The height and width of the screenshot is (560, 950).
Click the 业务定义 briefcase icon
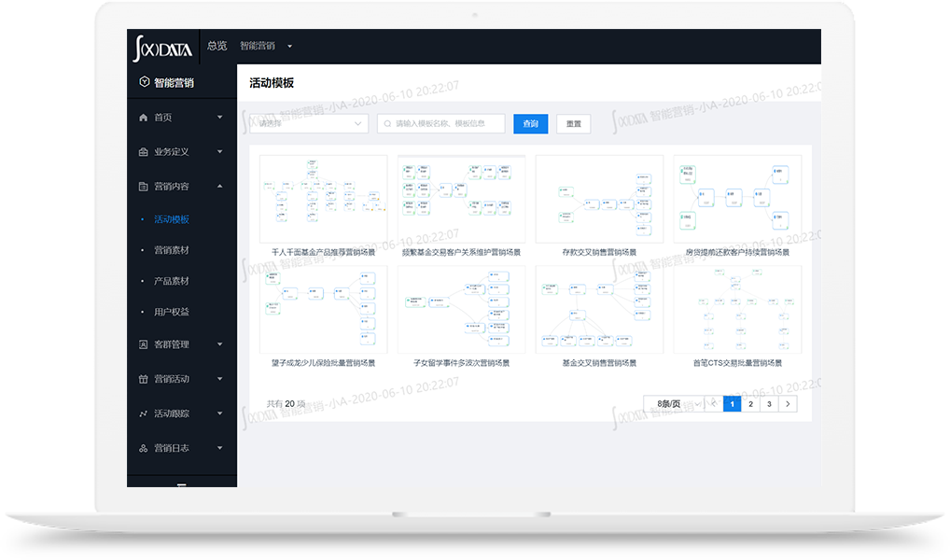click(143, 152)
